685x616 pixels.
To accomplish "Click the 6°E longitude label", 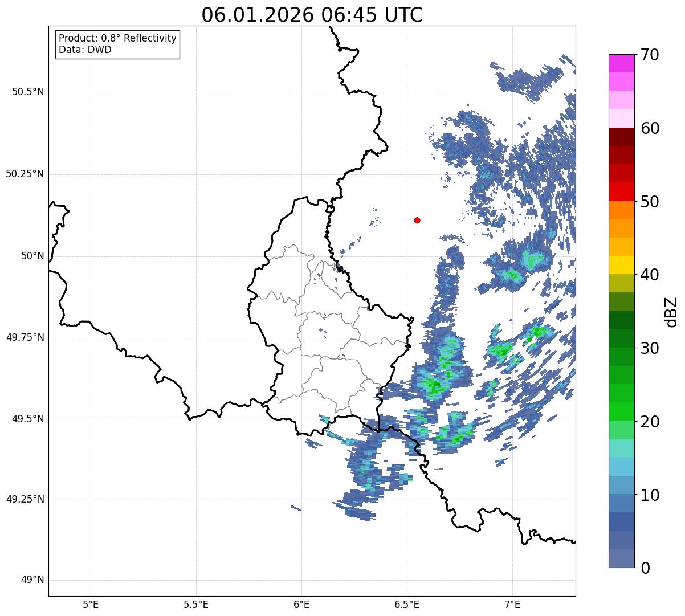I will (x=301, y=605).
